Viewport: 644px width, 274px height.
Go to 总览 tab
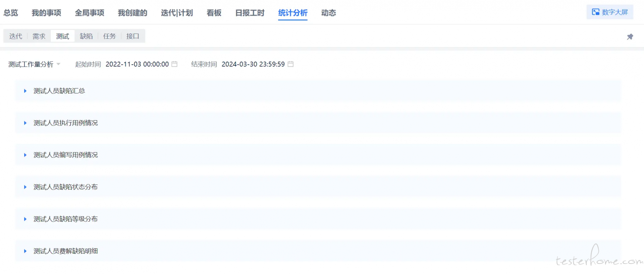tap(11, 13)
